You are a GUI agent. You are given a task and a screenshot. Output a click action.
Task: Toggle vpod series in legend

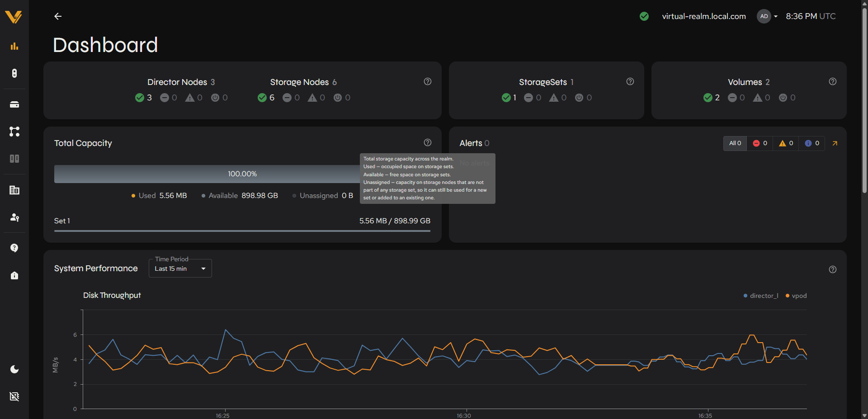(x=796, y=296)
